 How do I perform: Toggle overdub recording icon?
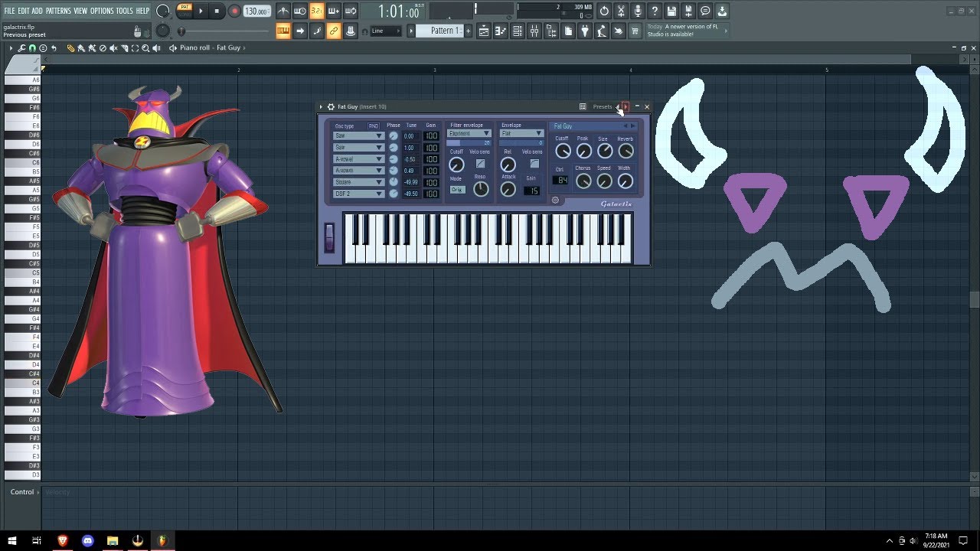(333, 11)
